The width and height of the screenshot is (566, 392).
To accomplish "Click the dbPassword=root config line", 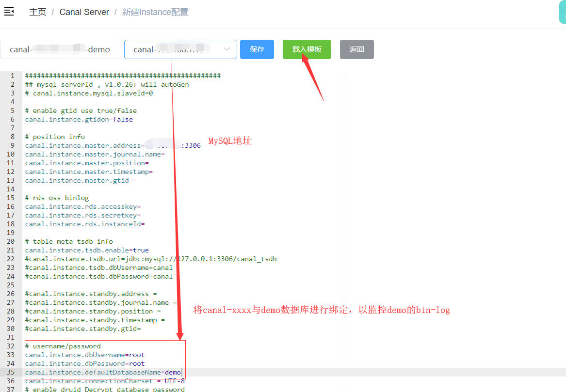I will click(x=87, y=363).
